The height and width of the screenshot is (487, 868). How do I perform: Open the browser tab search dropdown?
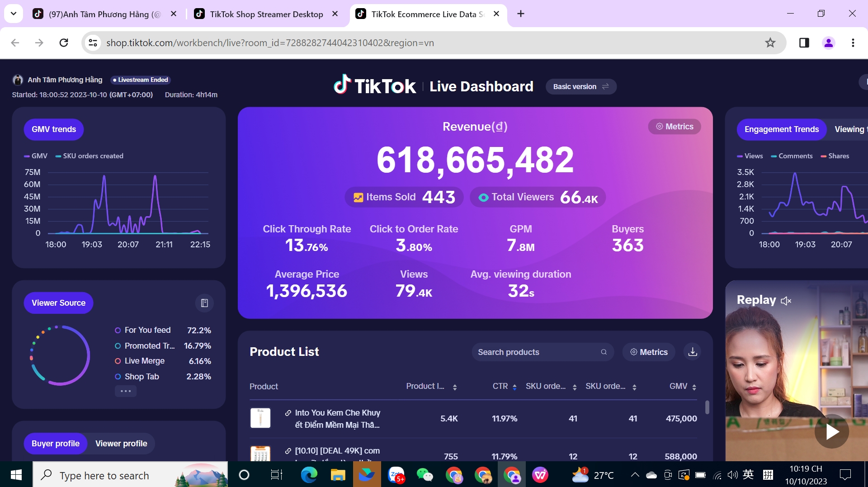click(14, 14)
